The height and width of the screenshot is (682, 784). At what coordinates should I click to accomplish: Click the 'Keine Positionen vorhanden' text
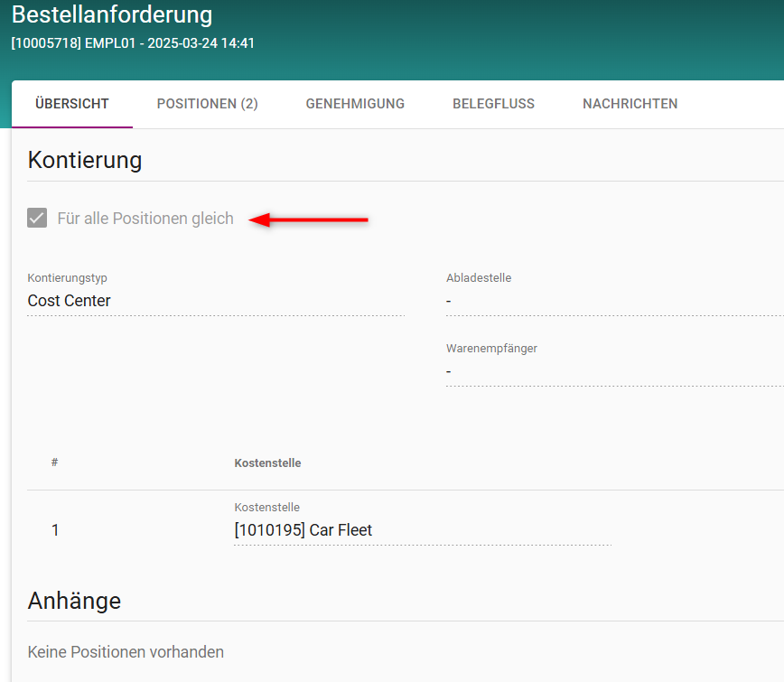tap(126, 651)
